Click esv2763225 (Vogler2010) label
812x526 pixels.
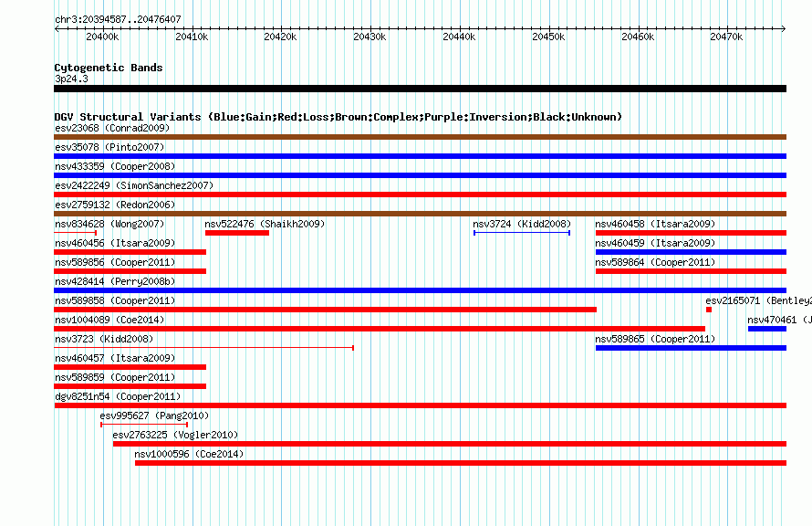(x=175, y=435)
